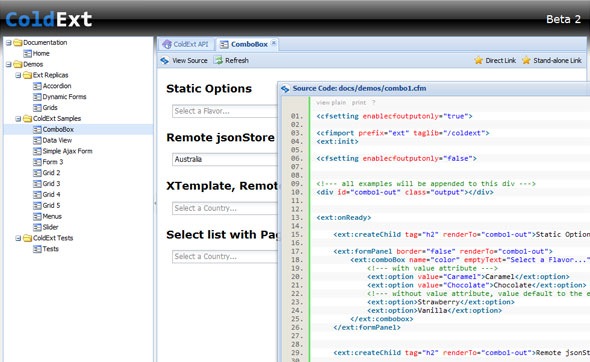Click code line with ext:init
590x362 pixels.
(338, 142)
